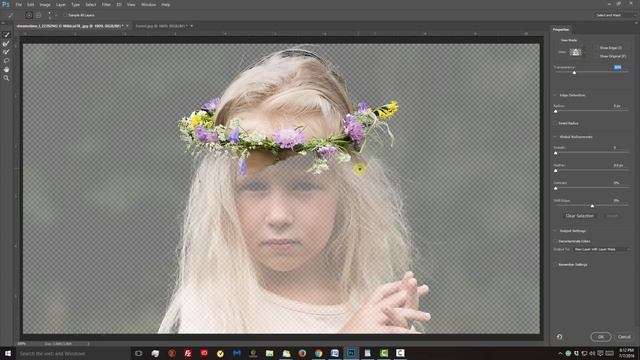Click the Reset workspace icon beside OK
The image size is (640, 360).
[x=559, y=337]
